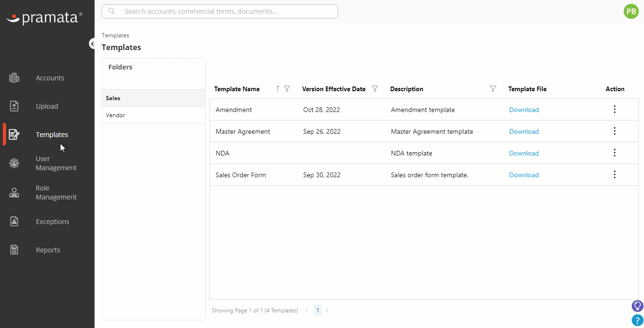The image size is (644, 328).
Task: Click the NDA template name cell
Action: (222, 153)
